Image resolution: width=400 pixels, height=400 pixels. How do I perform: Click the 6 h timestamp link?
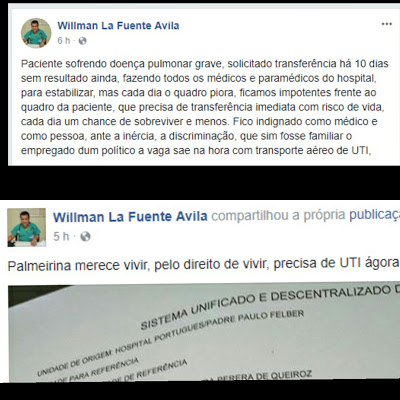[64, 41]
